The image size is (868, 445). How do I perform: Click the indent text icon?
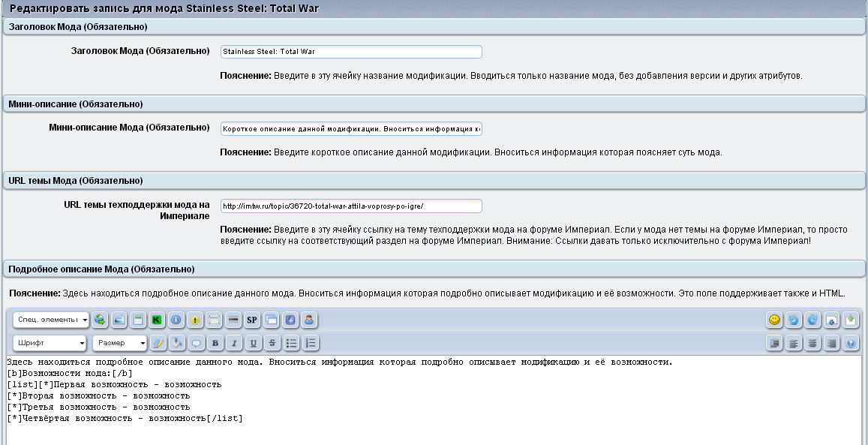pyautogui.click(x=774, y=343)
